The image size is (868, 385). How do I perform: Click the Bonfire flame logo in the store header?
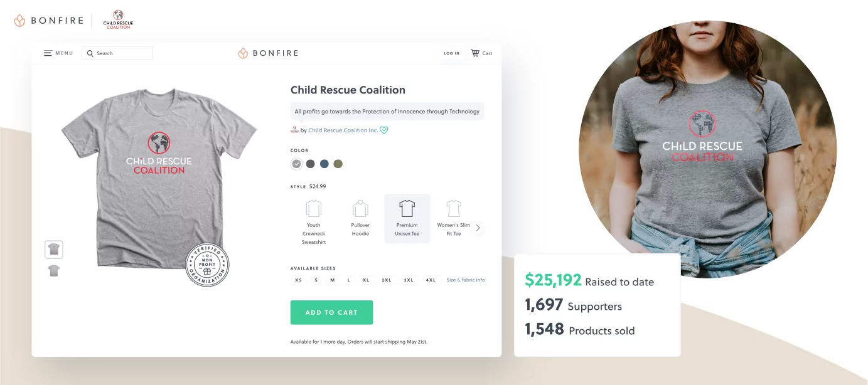[243, 53]
